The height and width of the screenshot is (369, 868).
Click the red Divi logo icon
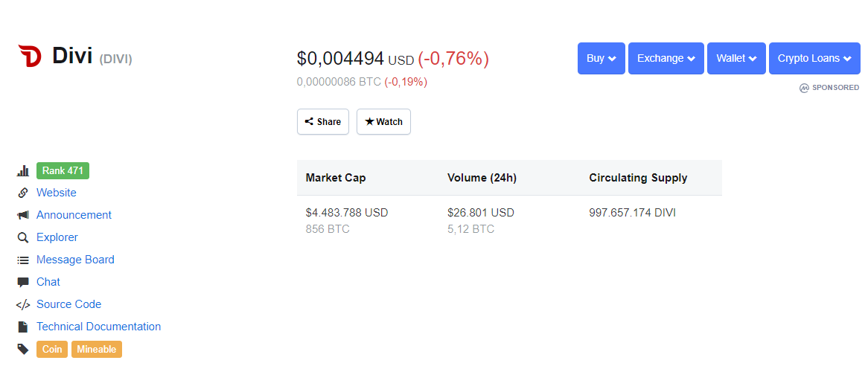click(x=30, y=57)
